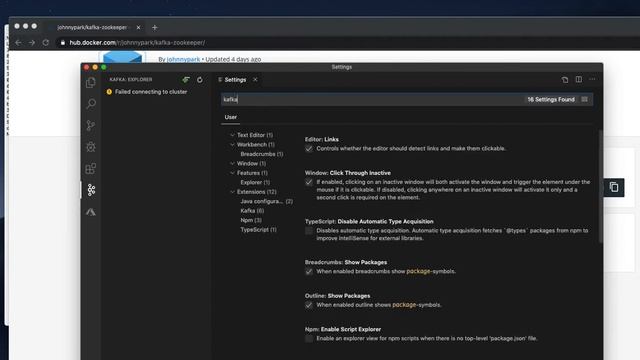Click the 16 Settings Found label
Image resolution: width=640 pixels, height=360 pixels.
tap(551, 99)
